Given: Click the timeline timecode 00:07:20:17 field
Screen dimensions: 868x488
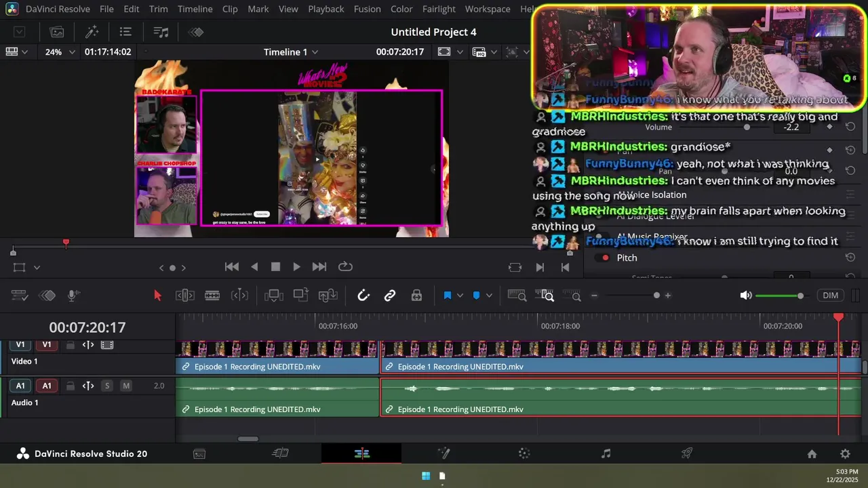Looking at the screenshot, I should [87, 327].
